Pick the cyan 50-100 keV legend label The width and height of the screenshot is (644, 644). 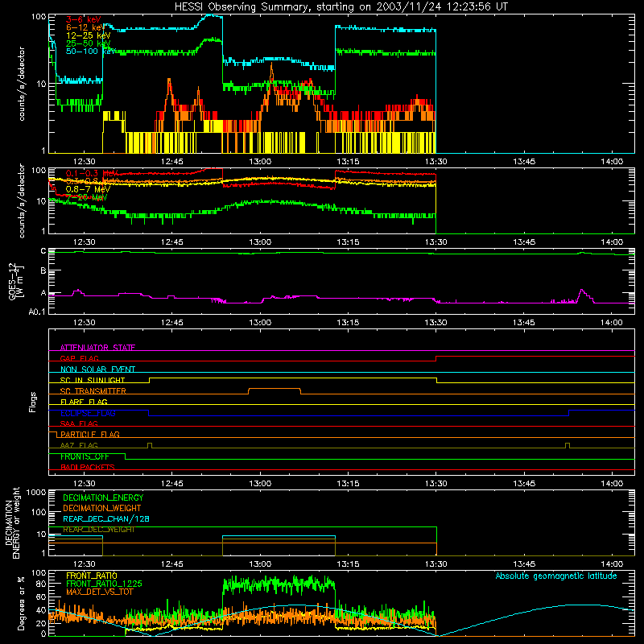(x=91, y=52)
